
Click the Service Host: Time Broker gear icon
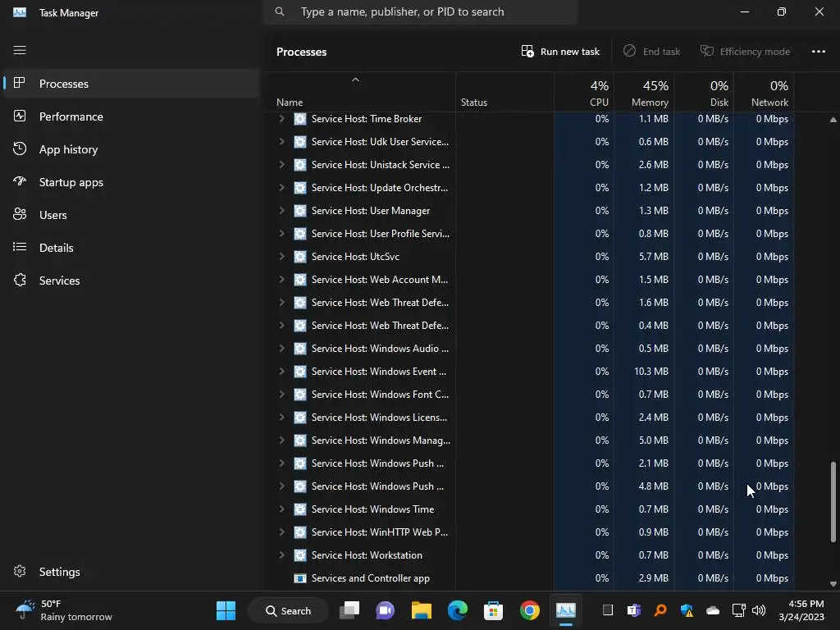(x=300, y=119)
